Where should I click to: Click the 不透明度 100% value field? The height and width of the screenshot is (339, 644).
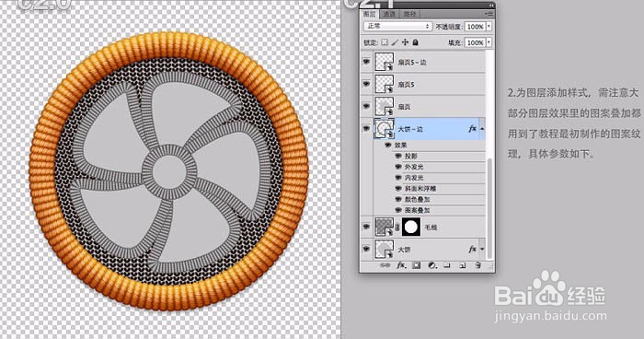(x=476, y=27)
